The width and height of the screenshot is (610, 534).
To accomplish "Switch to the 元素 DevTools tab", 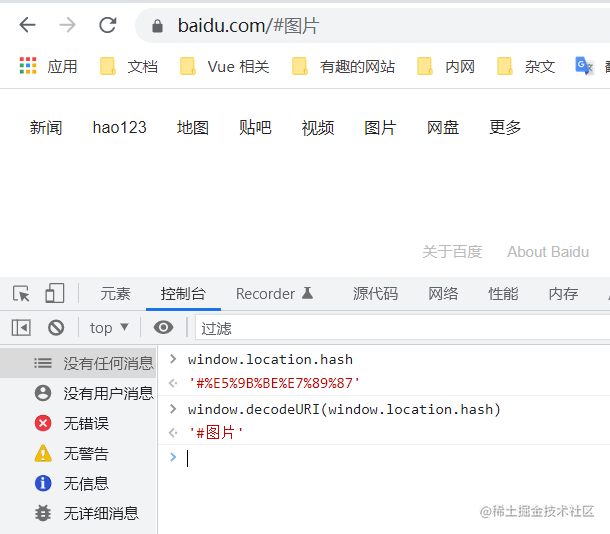I will 116,294.
